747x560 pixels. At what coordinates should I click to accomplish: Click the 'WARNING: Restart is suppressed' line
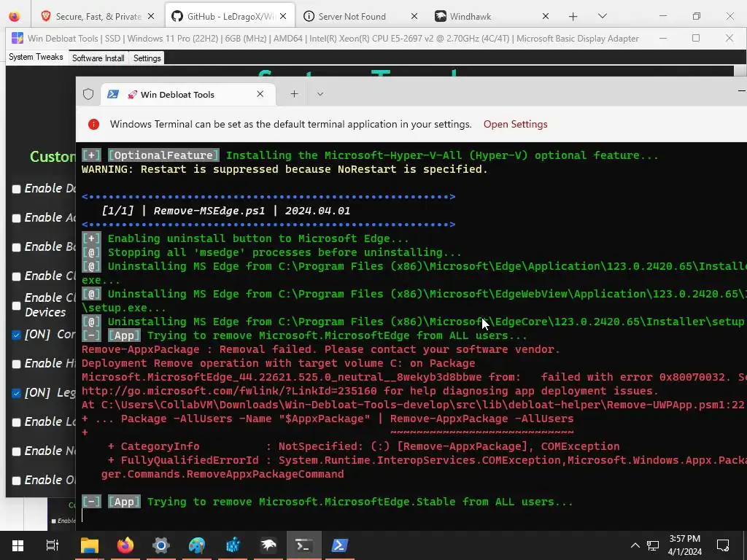285,169
